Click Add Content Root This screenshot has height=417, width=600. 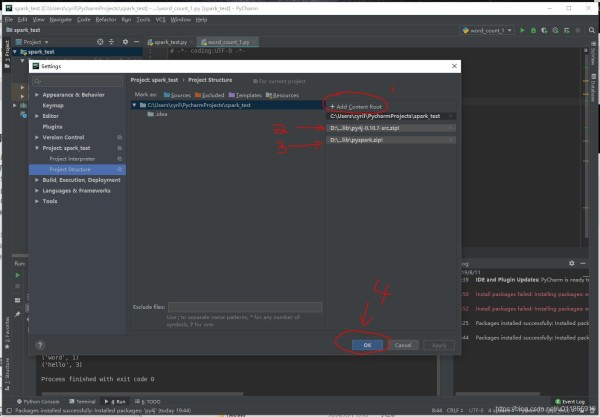tap(356, 107)
